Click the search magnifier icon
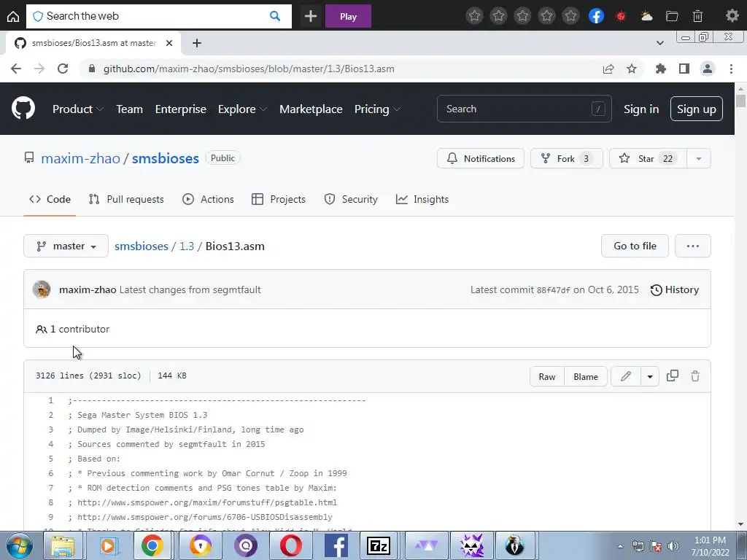The width and height of the screenshot is (747, 560). pyautogui.click(x=275, y=16)
